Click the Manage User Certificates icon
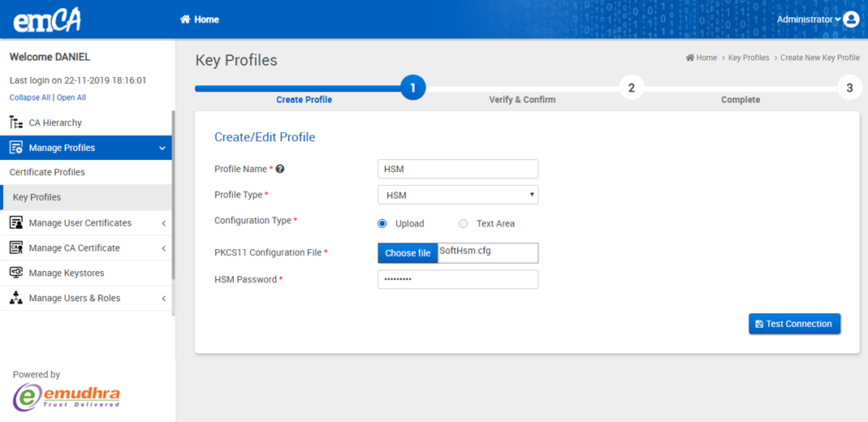This screenshot has width=868, height=422. pos(15,223)
